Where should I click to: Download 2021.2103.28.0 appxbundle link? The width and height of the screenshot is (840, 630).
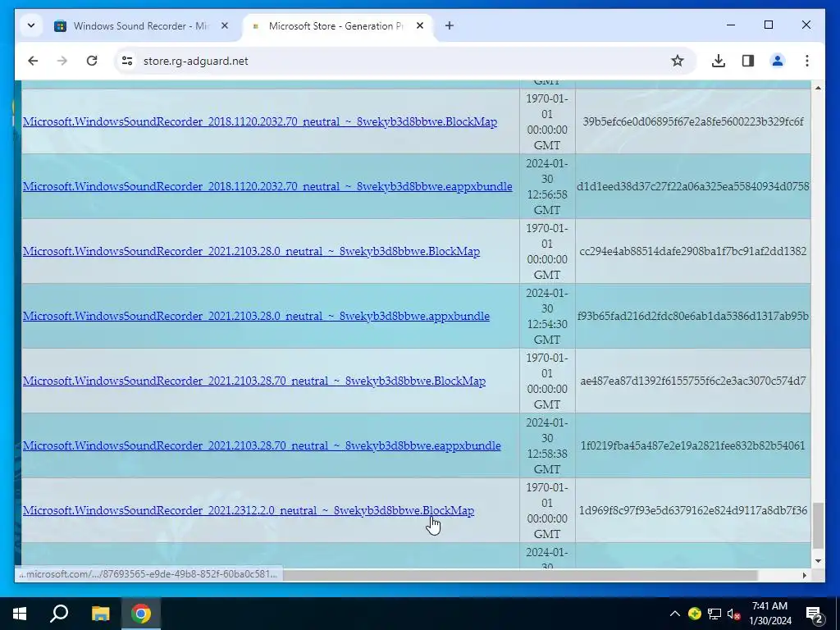tap(256, 316)
